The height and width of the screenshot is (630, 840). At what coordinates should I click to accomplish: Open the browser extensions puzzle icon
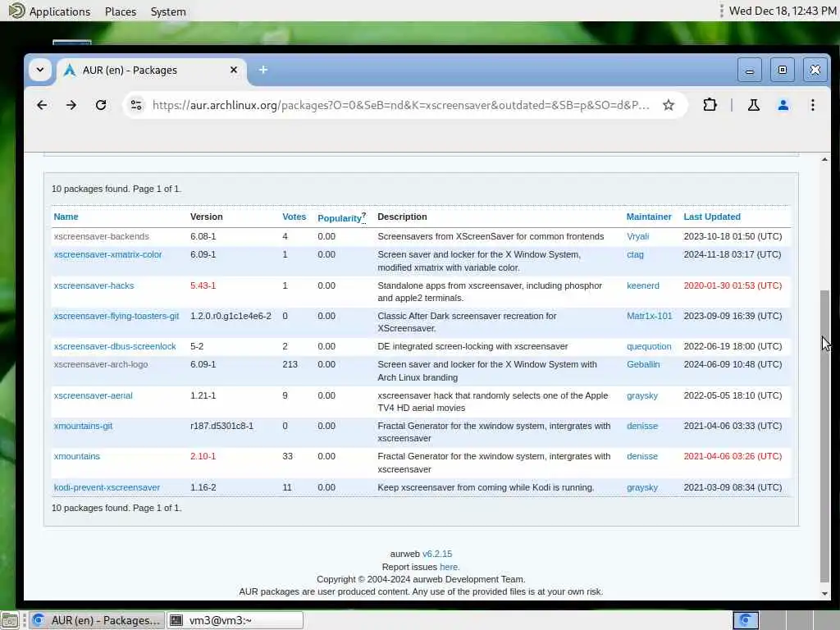710,105
